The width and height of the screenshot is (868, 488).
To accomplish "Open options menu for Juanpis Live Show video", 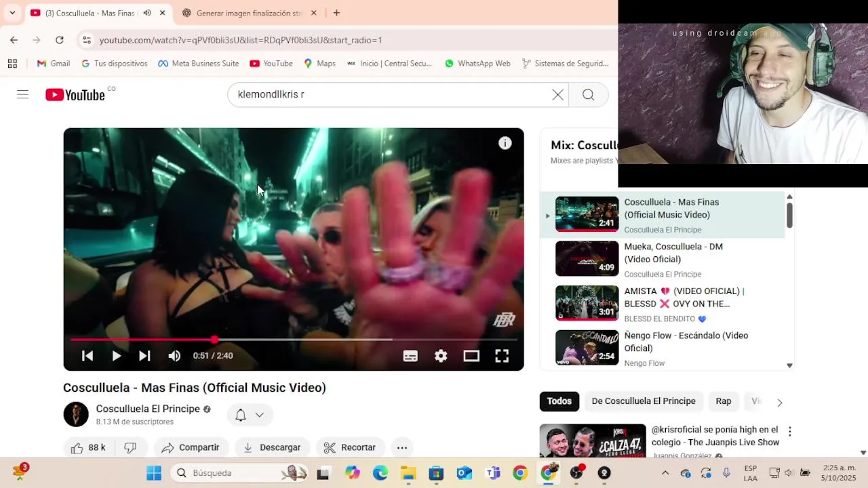I will pyautogui.click(x=789, y=431).
